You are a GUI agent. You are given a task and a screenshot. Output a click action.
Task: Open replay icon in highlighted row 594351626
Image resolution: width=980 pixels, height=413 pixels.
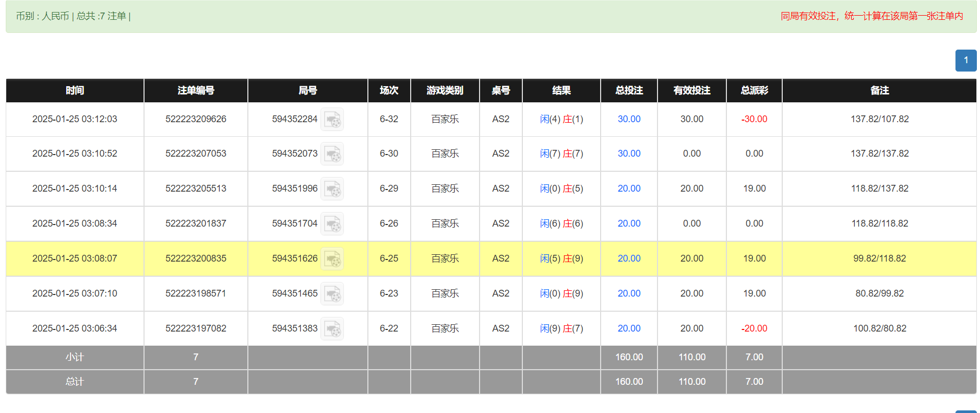pyautogui.click(x=332, y=259)
